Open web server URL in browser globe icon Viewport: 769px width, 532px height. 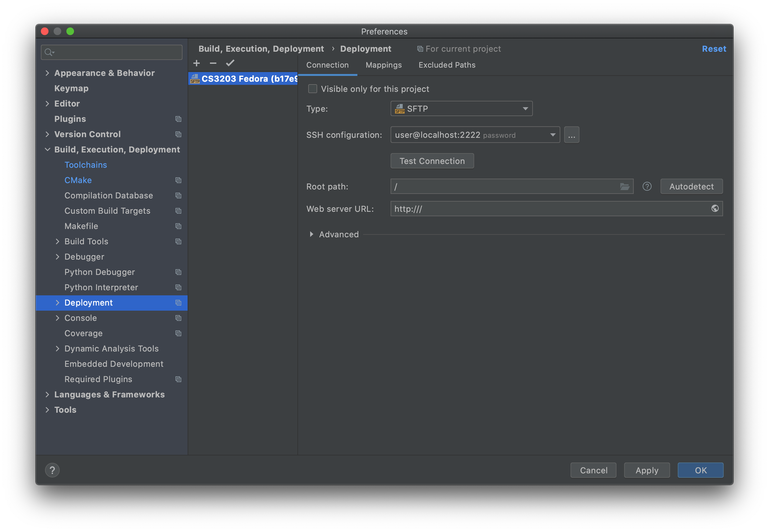pyautogui.click(x=715, y=208)
